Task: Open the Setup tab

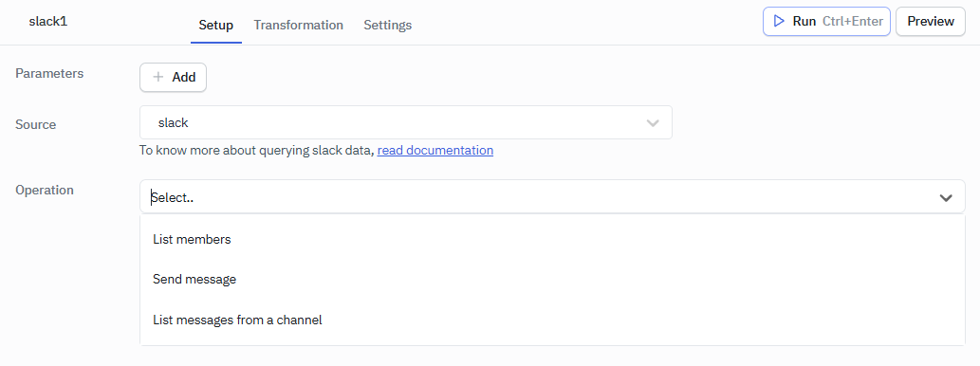Action: click(x=215, y=25)
